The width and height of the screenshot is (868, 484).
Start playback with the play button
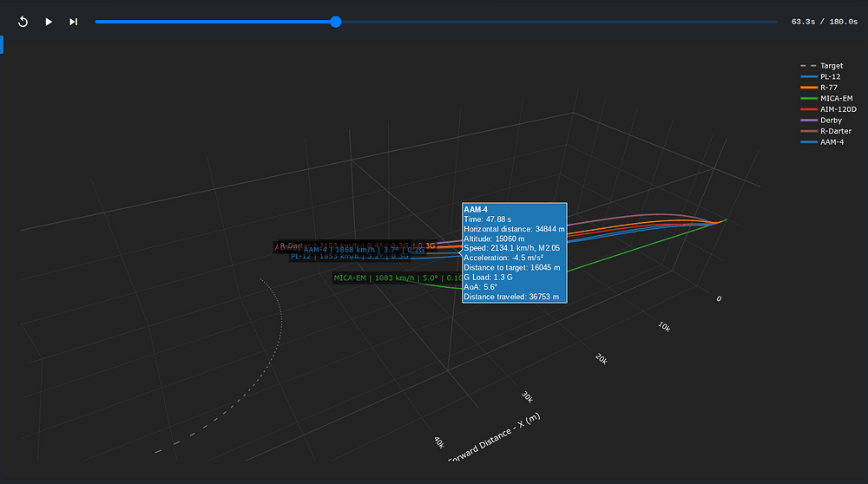[x=49, y=22]
